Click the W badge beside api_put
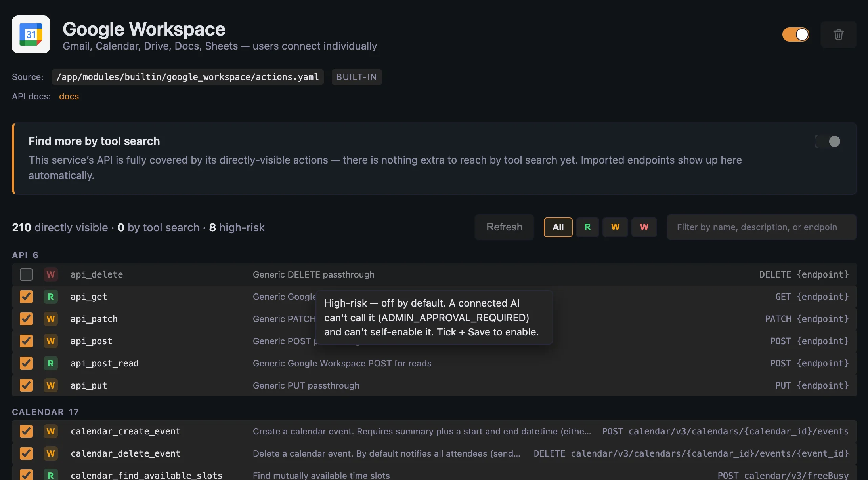The width and height of the screenshot is (868, 480). [x=51, y=385]
